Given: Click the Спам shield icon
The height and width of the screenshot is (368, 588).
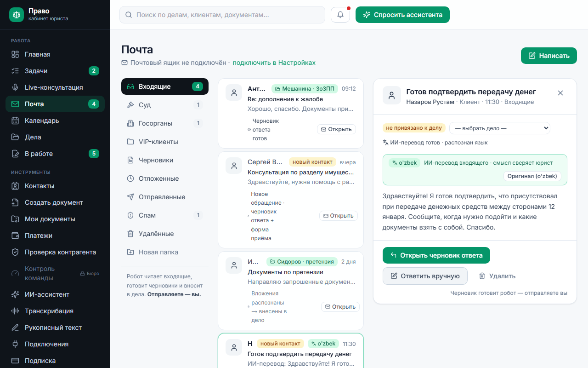Looking at the screenshot, I should pos(130,215).
